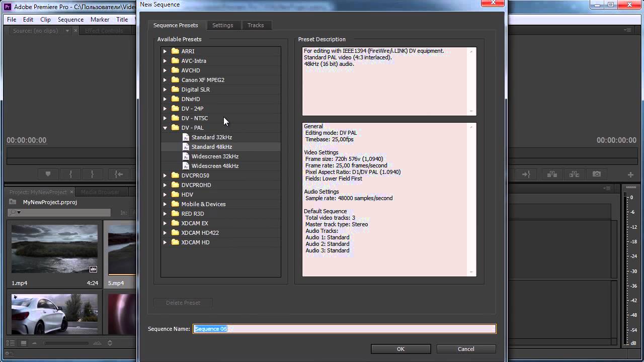Open the Sequence menu
The height and width of the screenshot is (362, 644).
(x=70, y=20)
